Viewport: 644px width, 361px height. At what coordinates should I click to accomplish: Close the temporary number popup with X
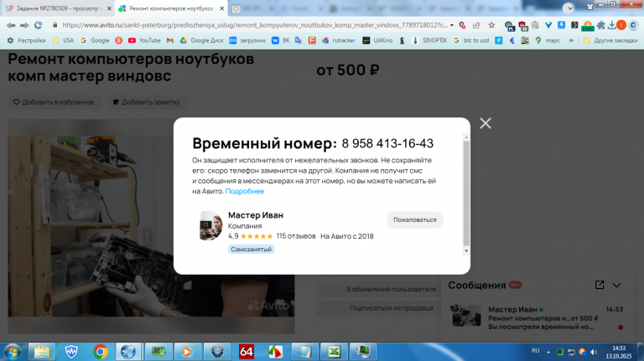(x=486, y=123)
